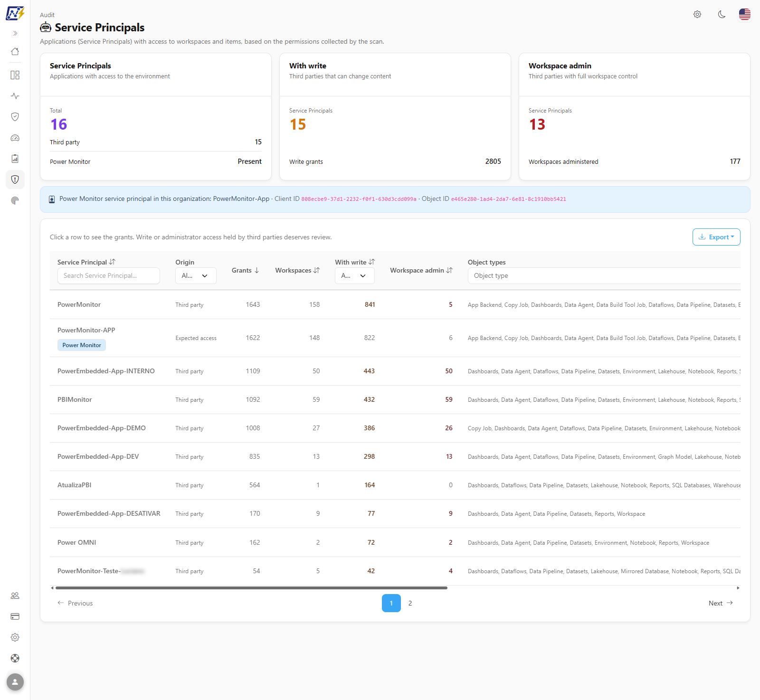Click the Object type filter field

point(604,275)
